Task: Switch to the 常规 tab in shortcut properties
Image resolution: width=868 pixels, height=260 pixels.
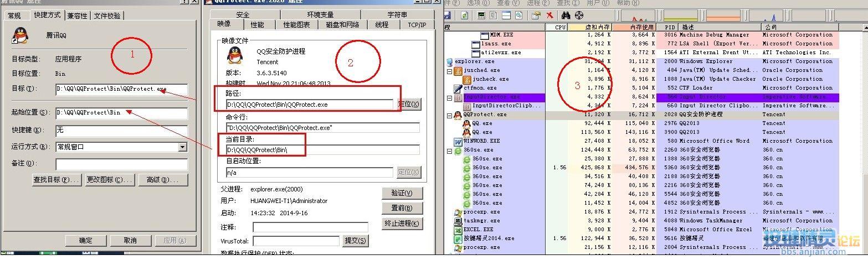Action: coord(14,16)
